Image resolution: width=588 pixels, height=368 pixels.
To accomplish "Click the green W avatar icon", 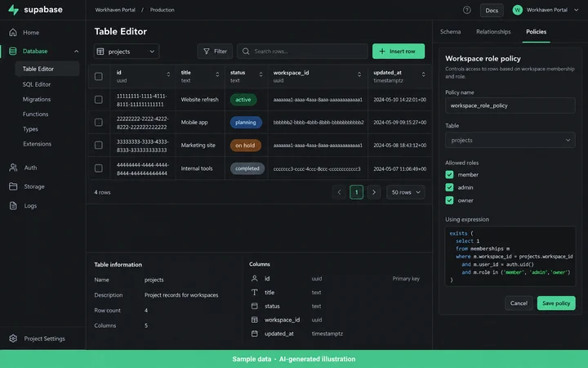I will pyautogui.click(x=518, y=10).
